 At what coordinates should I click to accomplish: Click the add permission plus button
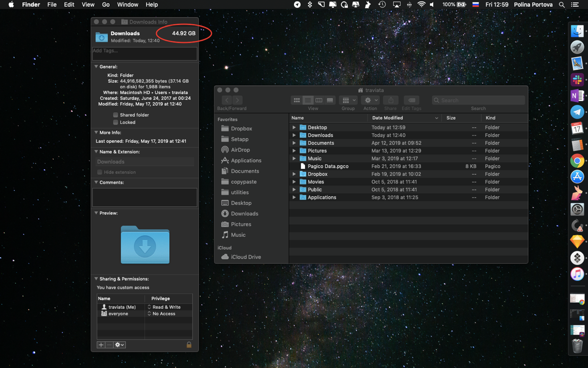(101, 345)
